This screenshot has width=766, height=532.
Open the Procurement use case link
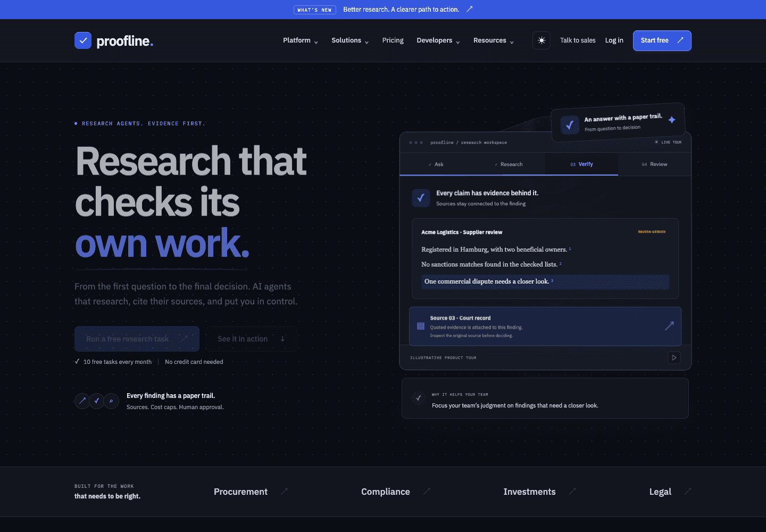click(251, 492)
